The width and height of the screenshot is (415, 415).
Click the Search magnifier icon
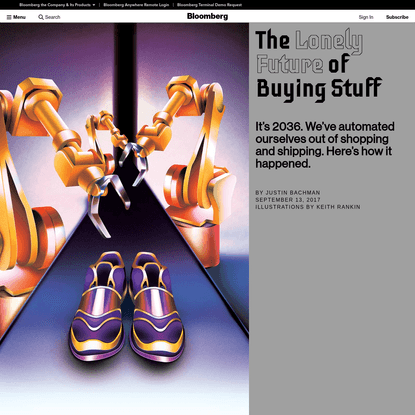[x=41, y=17]
